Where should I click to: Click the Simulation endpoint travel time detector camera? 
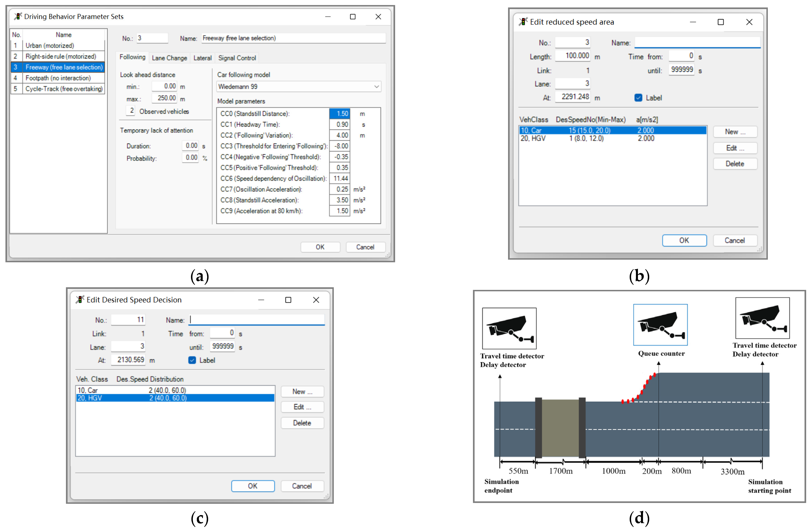pyautogui.click(x=509, y=328)
